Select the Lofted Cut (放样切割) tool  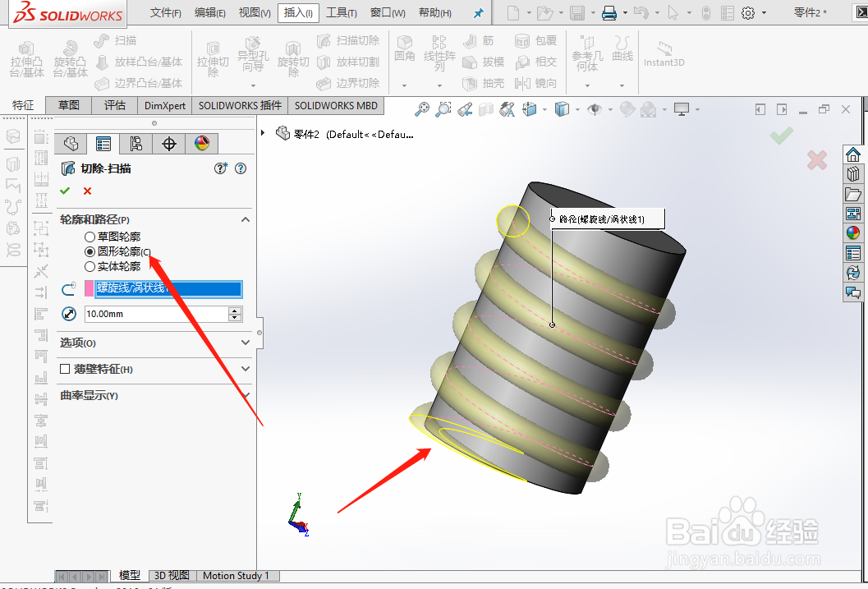click(x=348, y=62)
